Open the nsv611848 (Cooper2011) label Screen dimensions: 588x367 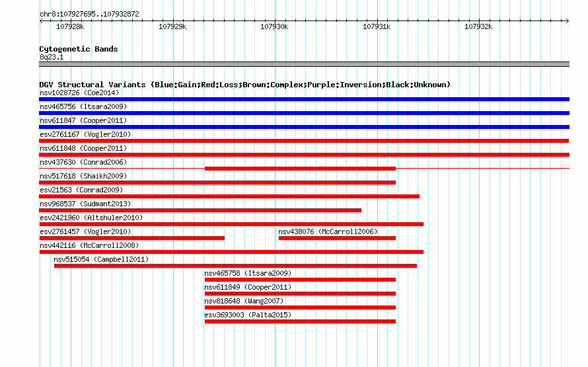pos(83,148)
